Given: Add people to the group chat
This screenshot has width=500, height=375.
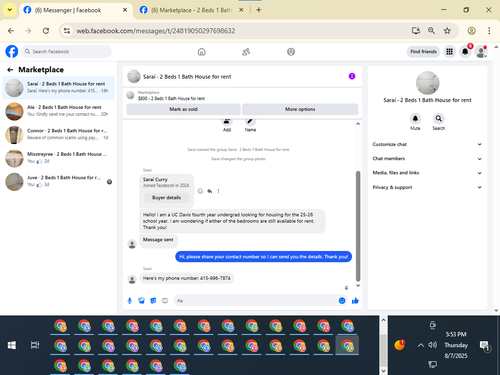Looking at the screenshot, I should [227, 122].
